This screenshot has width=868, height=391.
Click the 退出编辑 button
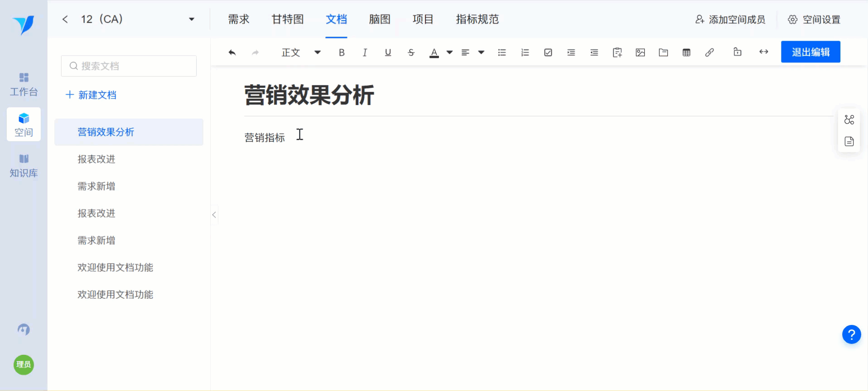point(810,52)
